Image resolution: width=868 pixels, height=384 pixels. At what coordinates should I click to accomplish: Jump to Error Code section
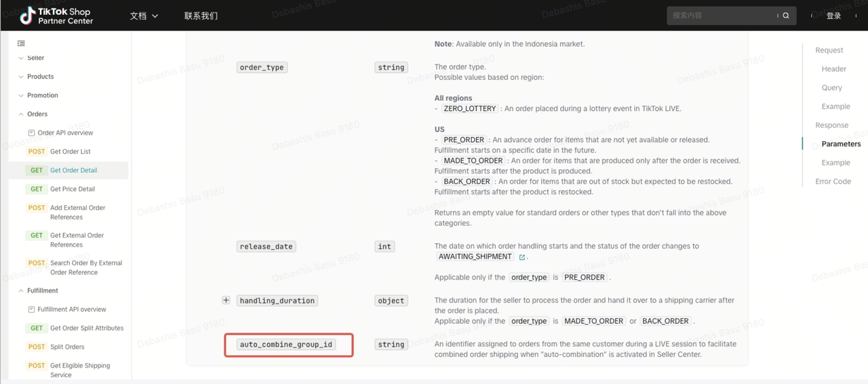tap(833, 182)
